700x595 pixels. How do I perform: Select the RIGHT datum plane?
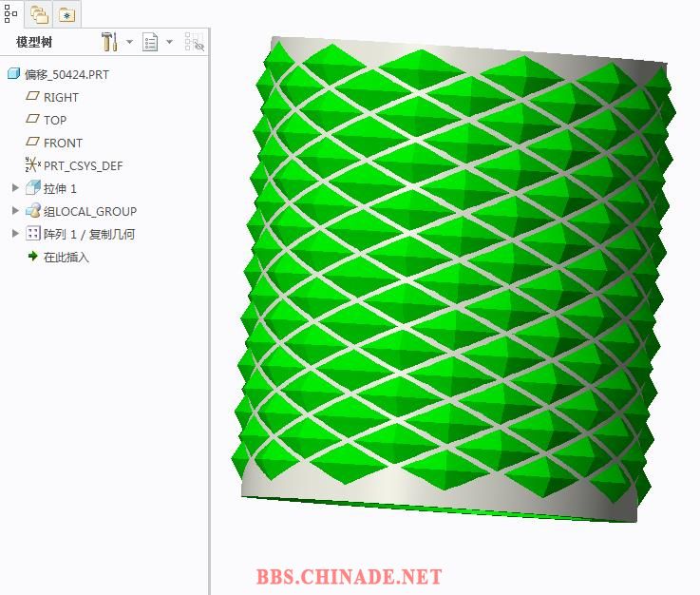(x=61, y=97)
